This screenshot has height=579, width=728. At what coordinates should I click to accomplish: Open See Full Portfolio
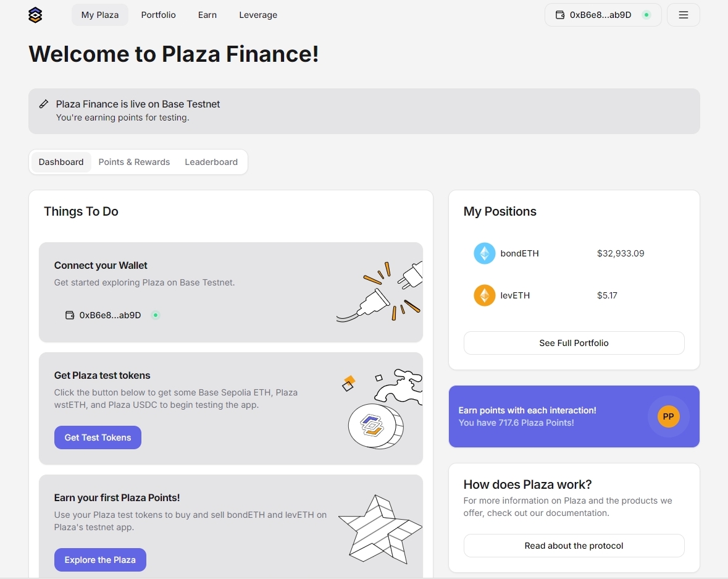point(574,343)
